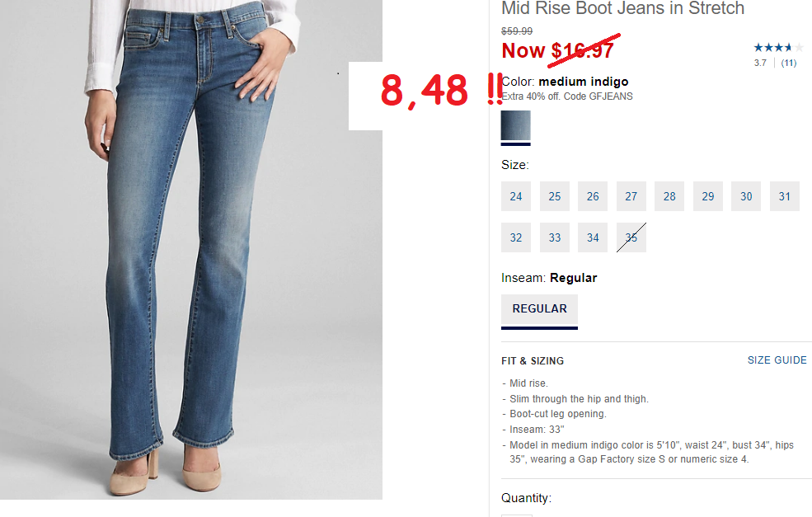Choose size 34
This screenshot has width=812, height=517.
click(x=593, y=237)
